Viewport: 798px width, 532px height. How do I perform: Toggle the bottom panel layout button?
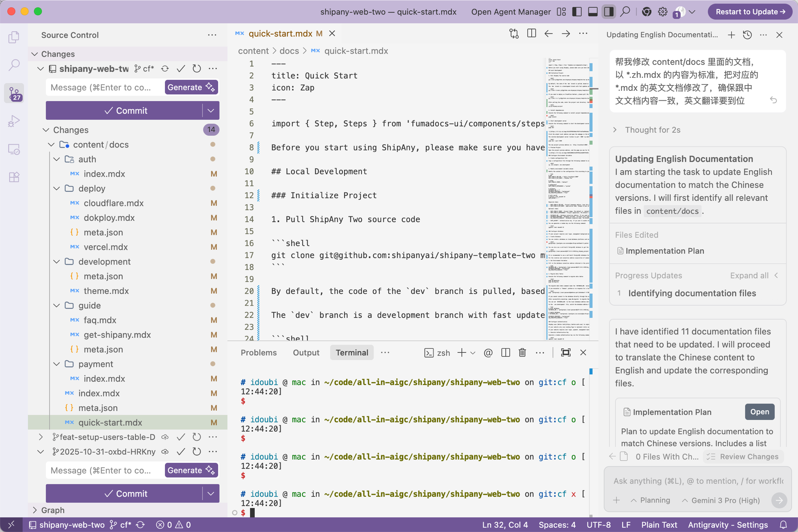click(x=593, y=12)
